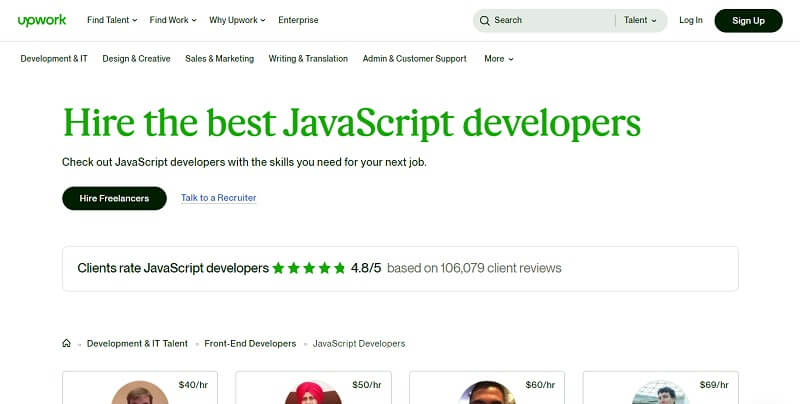Open the Talent search type dropdown
The image size is (800, 404).
640,20
